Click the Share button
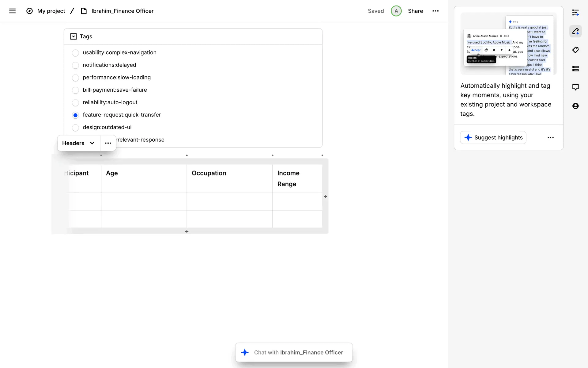This screenshot has height=368, width=588. [x=415, y=11]
